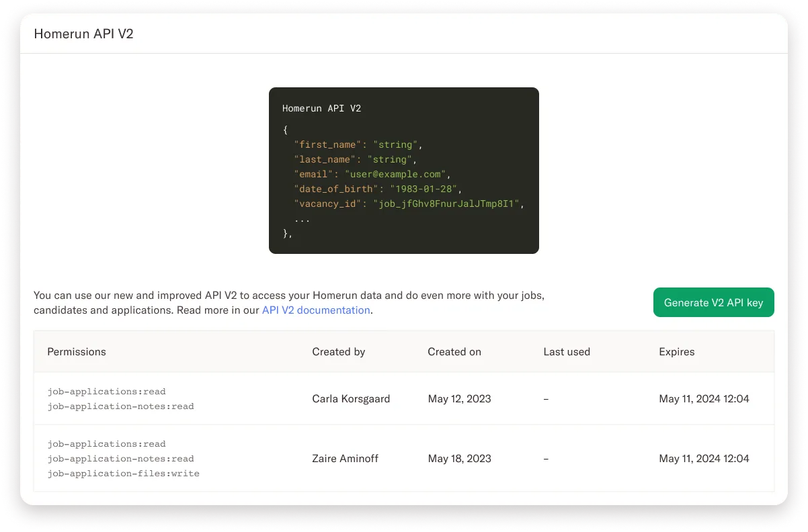The height and width of the screenshot is (532, 808).
Task: Open the API V2 documentation link
Action: (316, 310)
